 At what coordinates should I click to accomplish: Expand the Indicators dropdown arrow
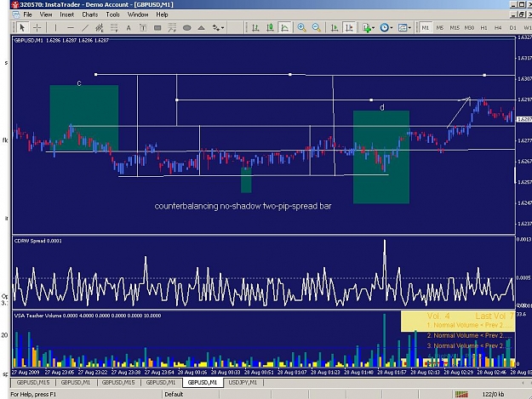tap(374, 28)
